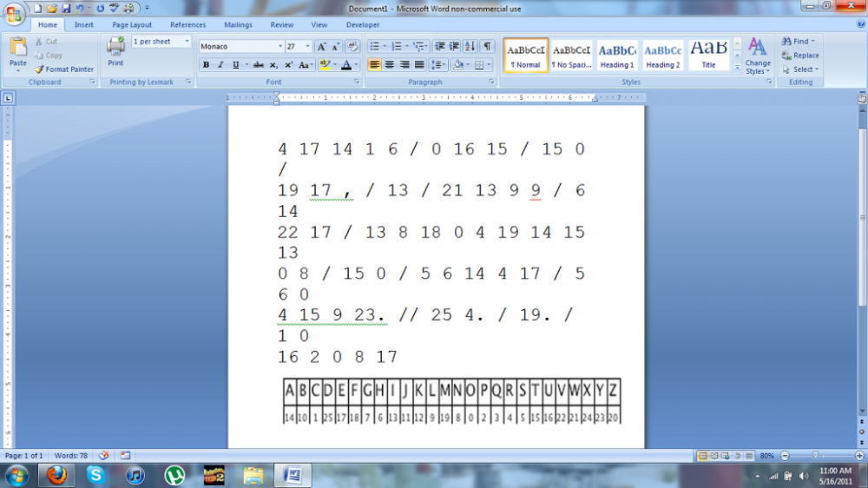868x488 pixels.
Task: Open the Mailings tab
Action: coord(238,25)
